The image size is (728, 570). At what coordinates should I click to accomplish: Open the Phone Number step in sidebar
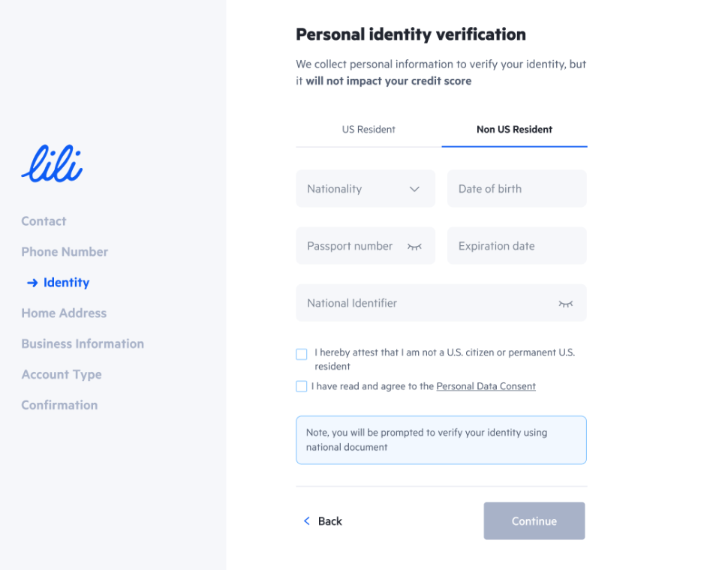[x=65, y=252]
